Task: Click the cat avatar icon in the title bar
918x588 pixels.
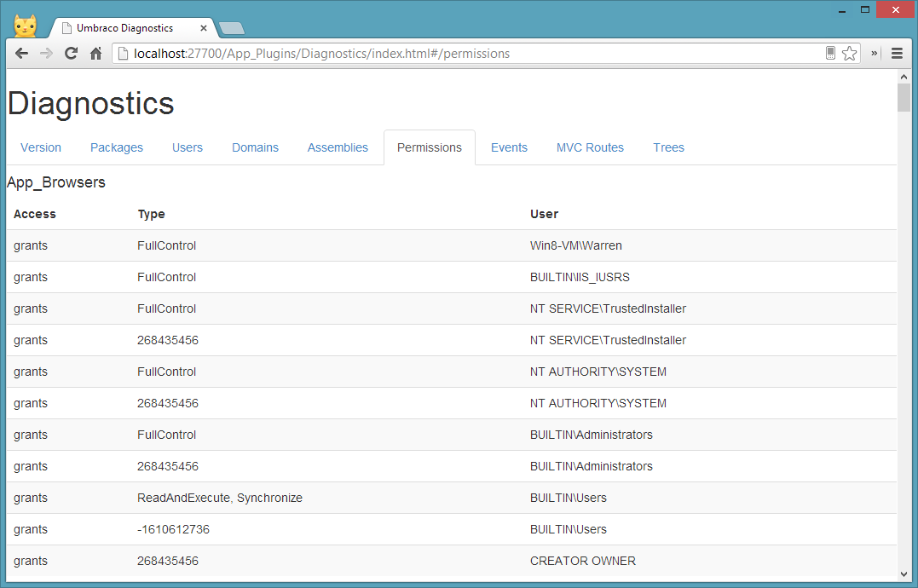Action: tap(26, 26)
